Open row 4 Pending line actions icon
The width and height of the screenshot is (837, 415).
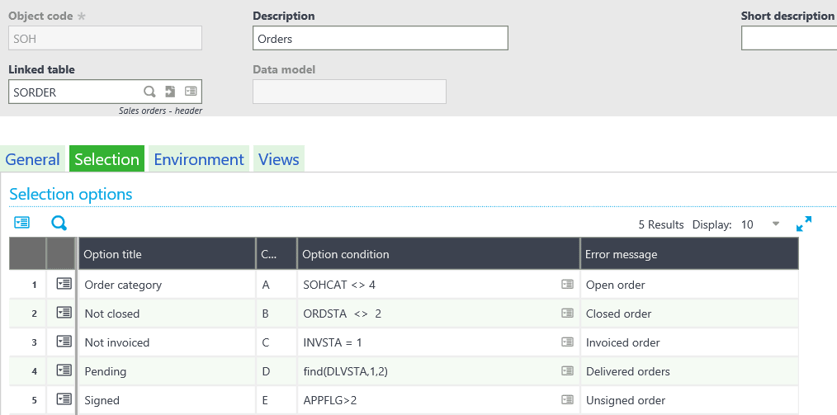point(64,371)
